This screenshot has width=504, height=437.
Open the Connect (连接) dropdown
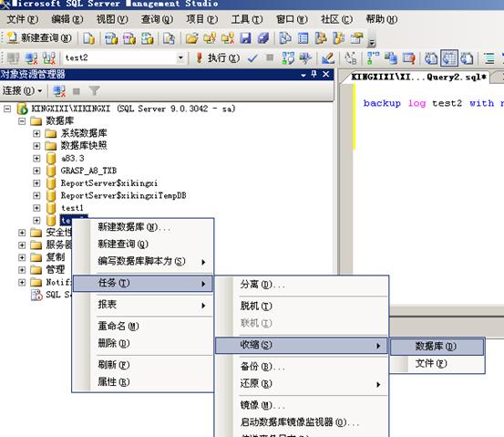(22, 91)
